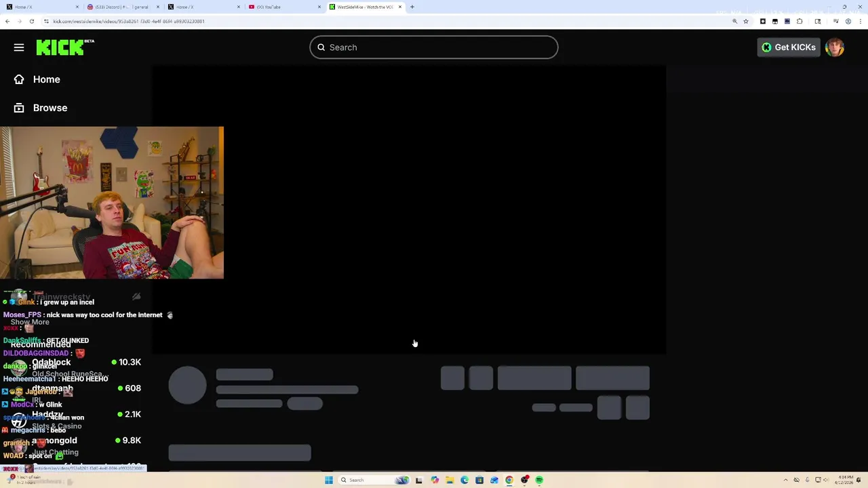The width and height of the screenshot is (868, 488).
Task: Reload the page using refresh icon
Action: click(x=31, y=21)
